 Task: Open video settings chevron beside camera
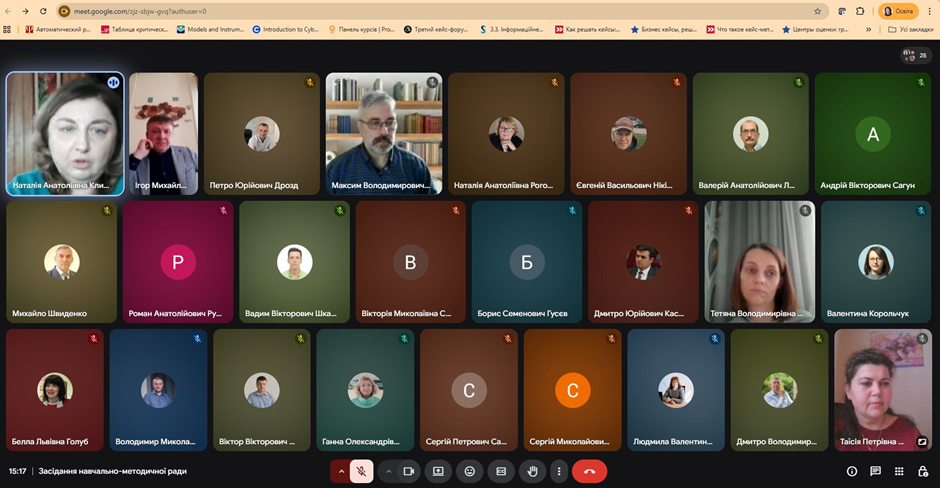(388, 472)
